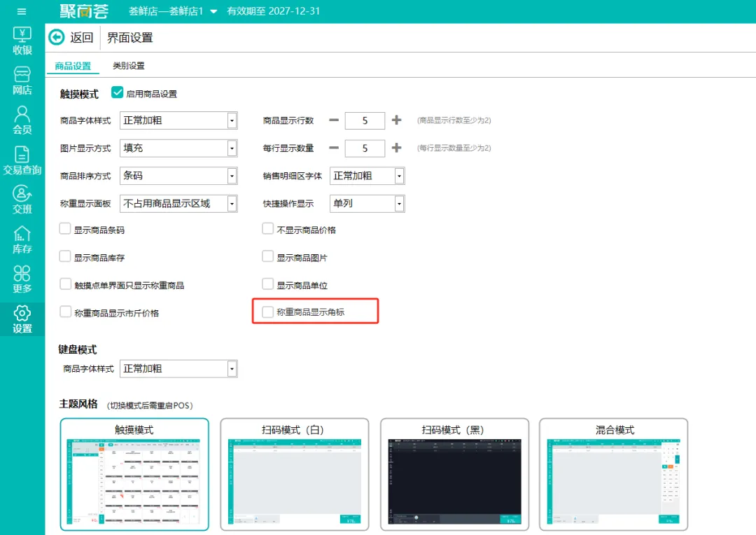Viewport: 756px width, 535px height.
Task: Click the 返回 back arrow icon
Action: pyautogui.click(x=57, y=37)
